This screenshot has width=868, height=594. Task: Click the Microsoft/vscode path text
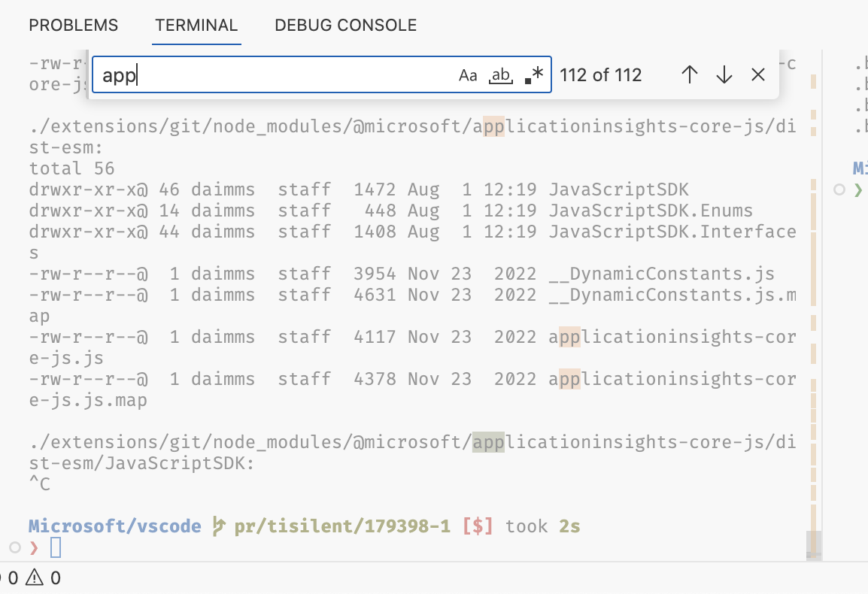click(x=114, y=526)
